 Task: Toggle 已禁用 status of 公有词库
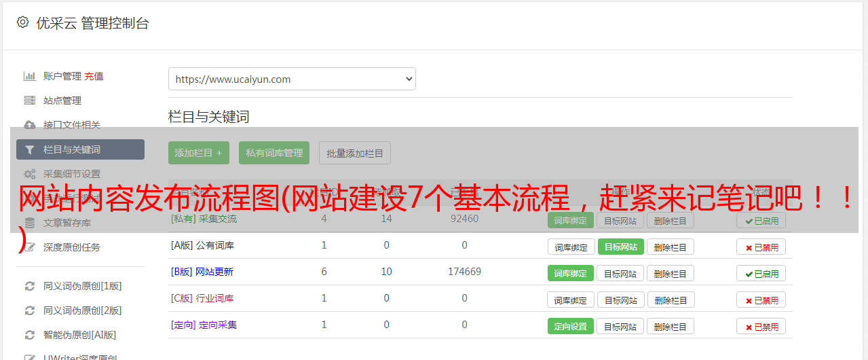(761, 247)
